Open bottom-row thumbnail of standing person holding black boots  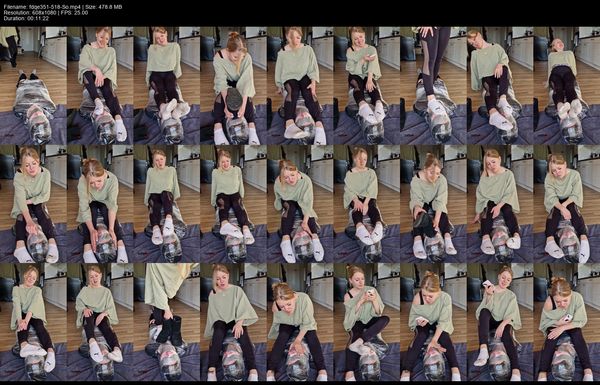click(x=166, y=322)
